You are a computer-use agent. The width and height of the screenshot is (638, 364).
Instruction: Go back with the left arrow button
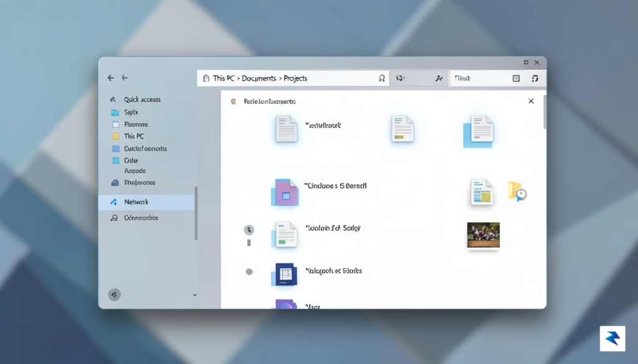click(111, 78)
